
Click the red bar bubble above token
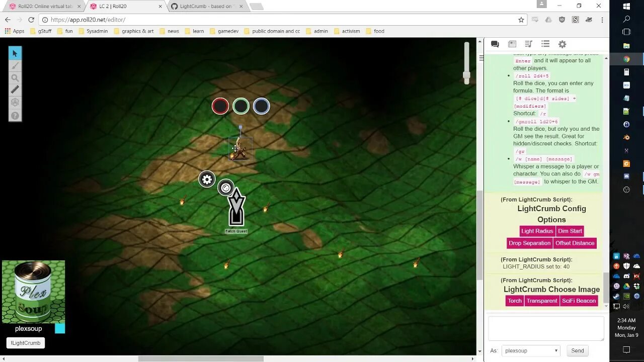[220, 106]
